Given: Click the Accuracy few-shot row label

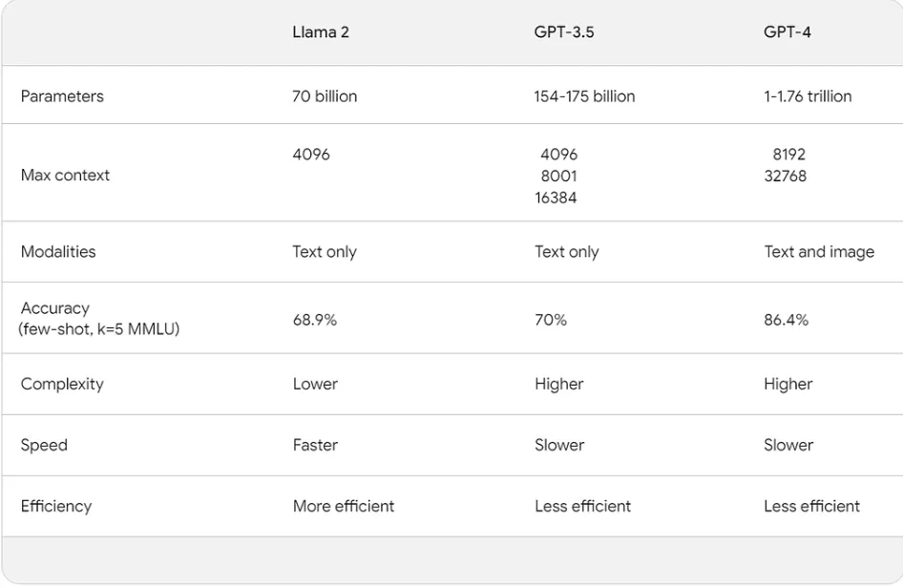Looking at the screenshot, I should pyautogui.click(x=99, y=319).
